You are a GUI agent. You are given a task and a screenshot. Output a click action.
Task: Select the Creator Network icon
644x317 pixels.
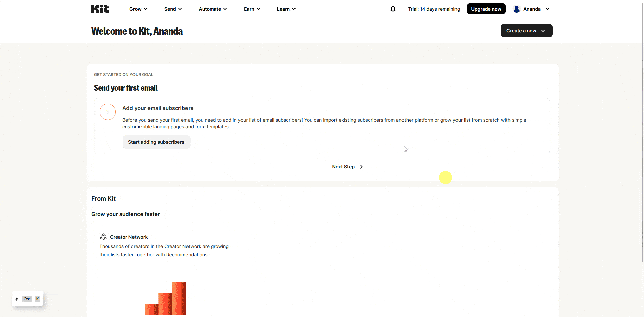point(103,237)
